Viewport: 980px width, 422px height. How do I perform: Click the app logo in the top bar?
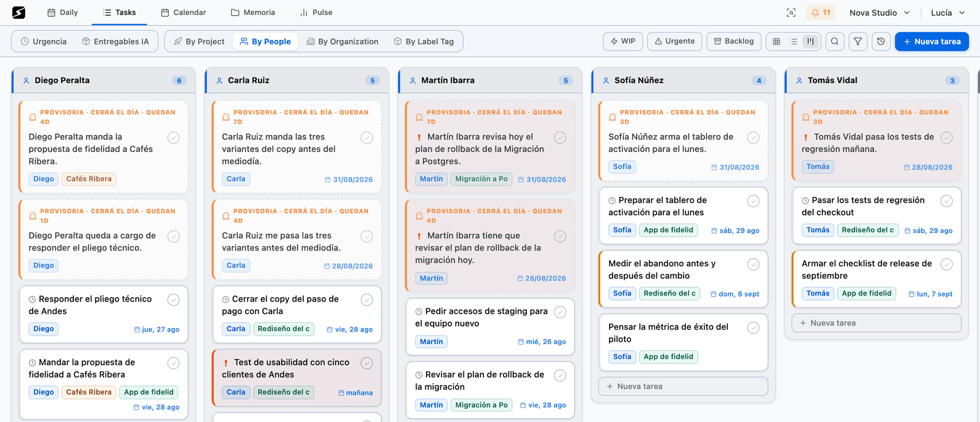tap(19, 12)
